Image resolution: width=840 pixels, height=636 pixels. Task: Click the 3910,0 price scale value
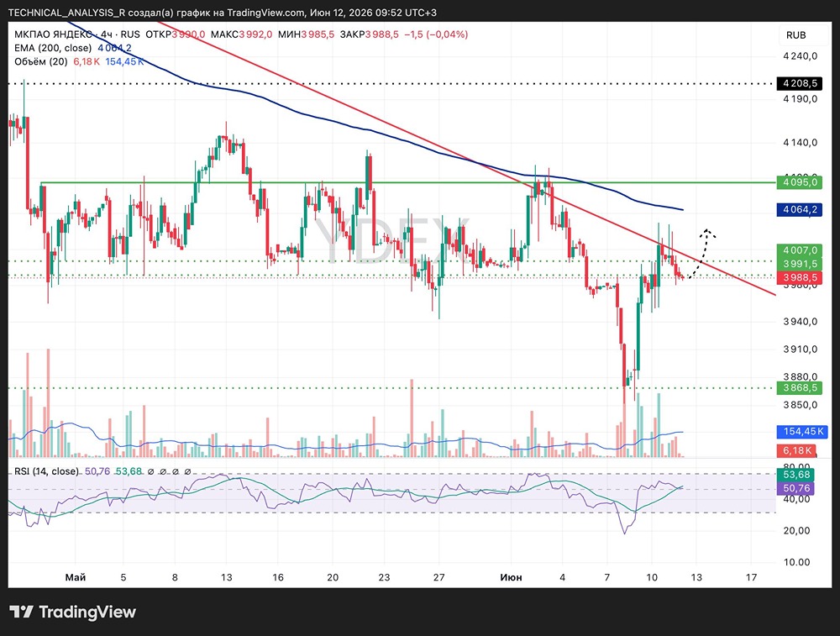tap(801, 349)
